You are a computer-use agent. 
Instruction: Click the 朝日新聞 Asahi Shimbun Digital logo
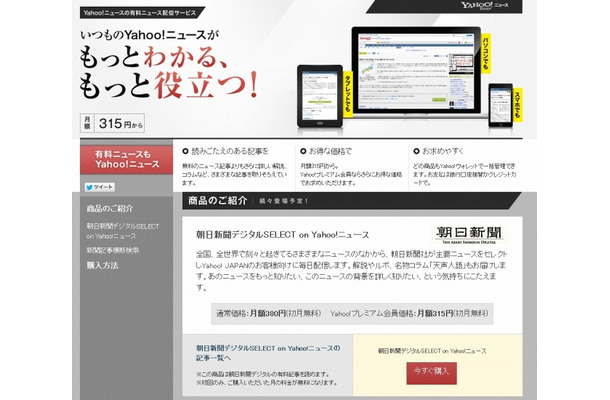469,235
